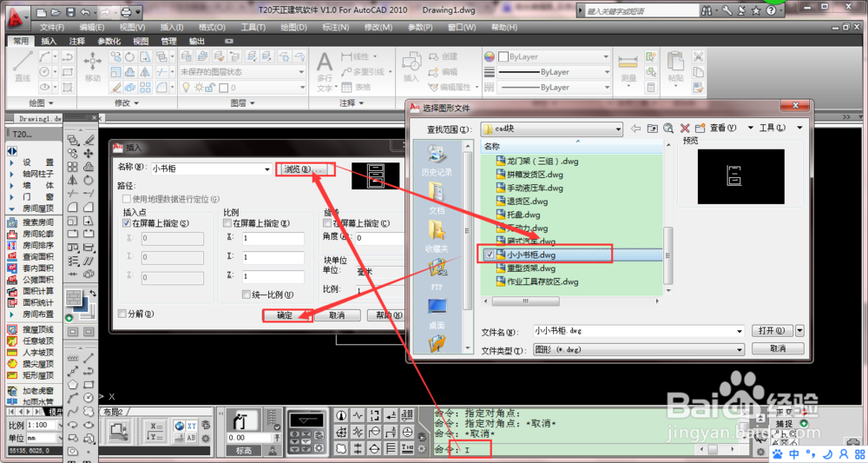Open the 文件(F) menu
This screenshot has height=463, width=868.
(x=51, y=27)
